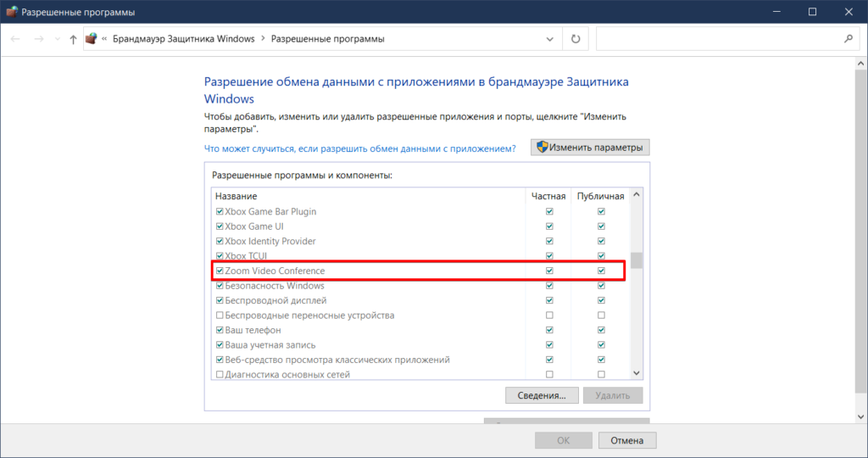This screenshot has width=868, height=458.
Task: Expand chevron after Брандмауэр Защитника Windows
Action: click(263, 39)
